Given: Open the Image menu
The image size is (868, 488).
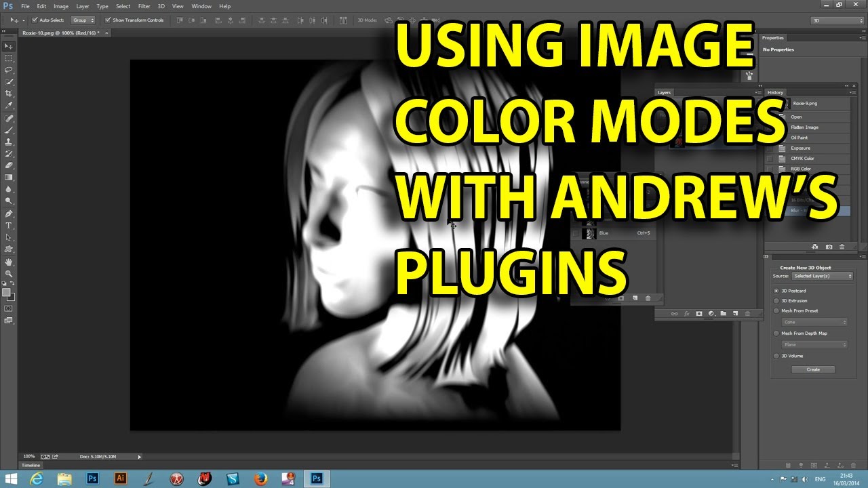Looking at the screenshot, I should pos(61,6).
